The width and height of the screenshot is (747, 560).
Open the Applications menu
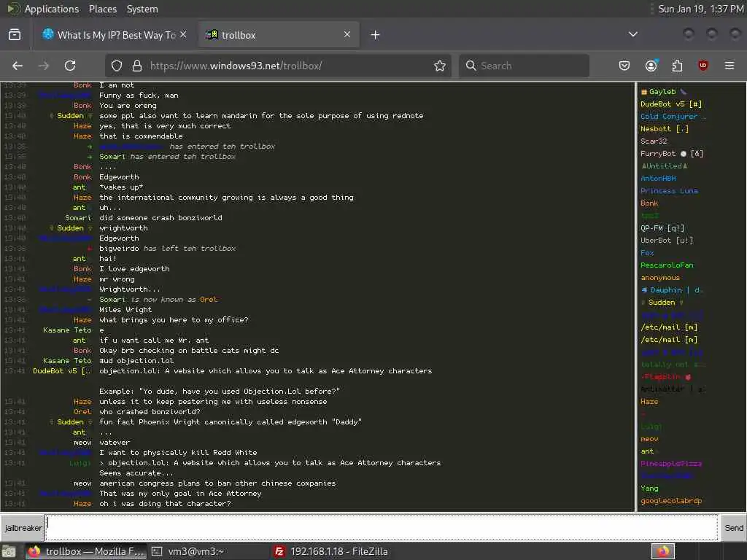(52, 9)
